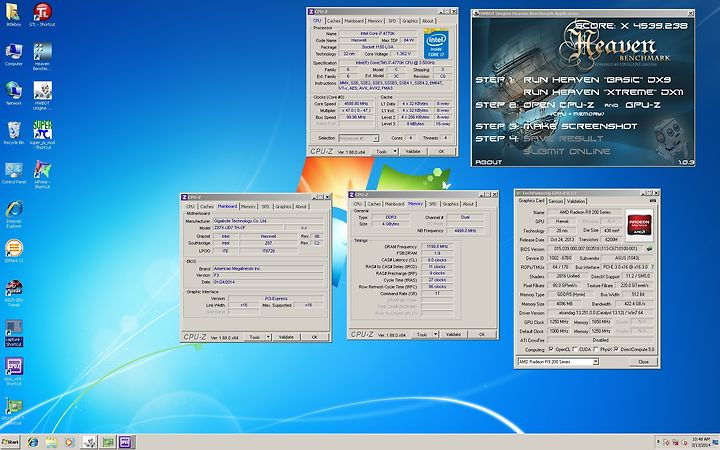The image size is (720, 450).
Task: Click the system tray clock
Action: click(x=700, y=442)
